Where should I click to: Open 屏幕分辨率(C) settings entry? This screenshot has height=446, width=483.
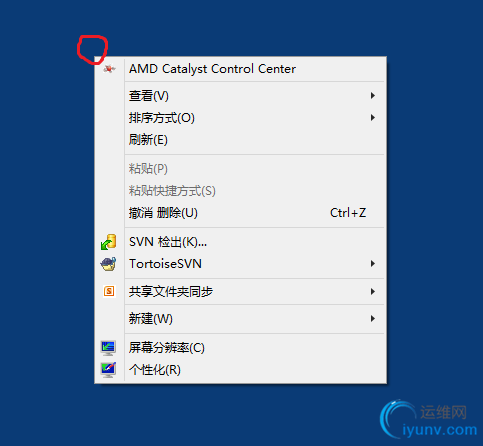tap(241, 348)
